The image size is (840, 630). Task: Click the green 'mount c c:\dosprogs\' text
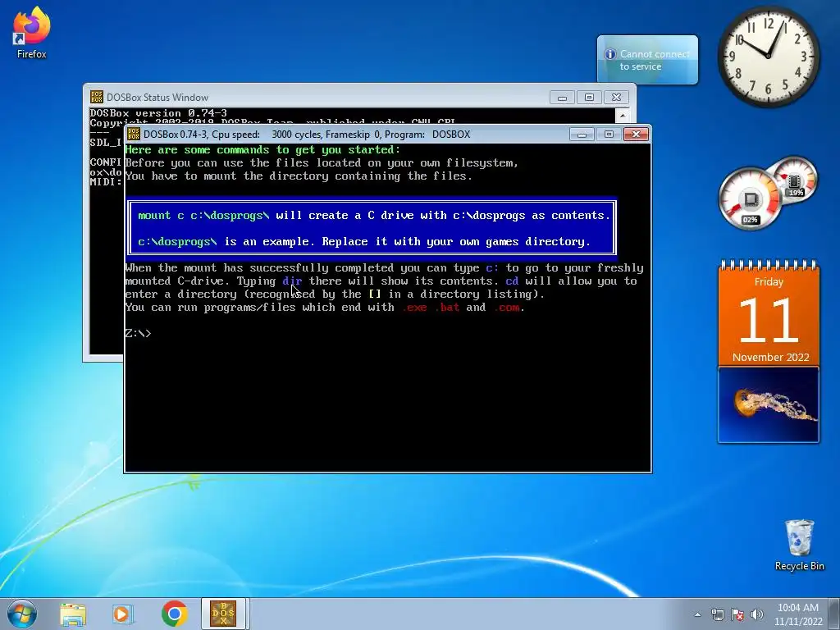203,216
